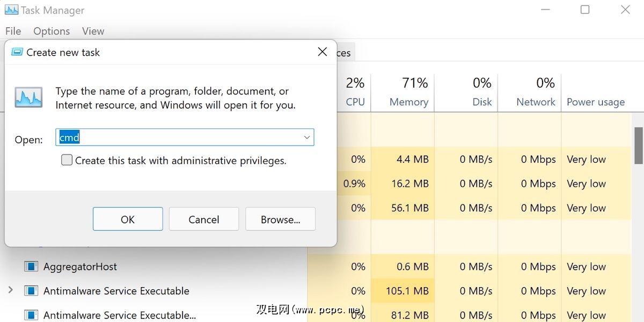Screen dimensions: 644x322
Task: Click the Task Manager title bar icon
Action: 11,10
